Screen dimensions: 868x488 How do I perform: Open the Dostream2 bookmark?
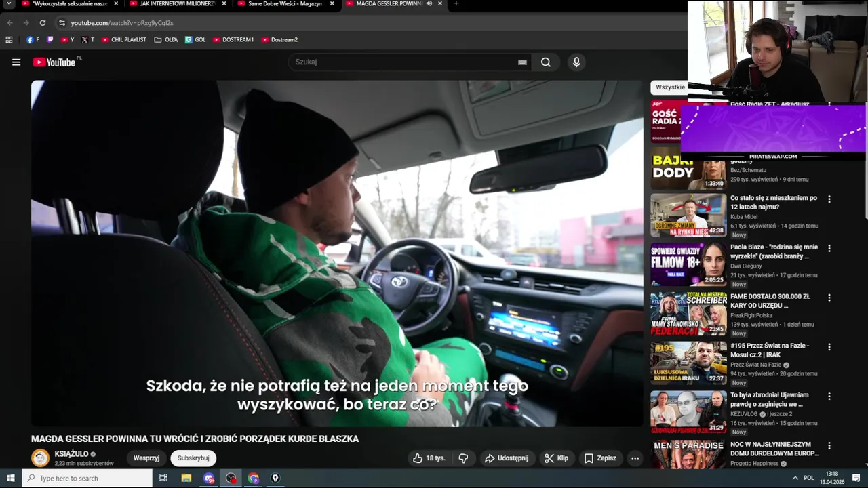tap(279, 40)
